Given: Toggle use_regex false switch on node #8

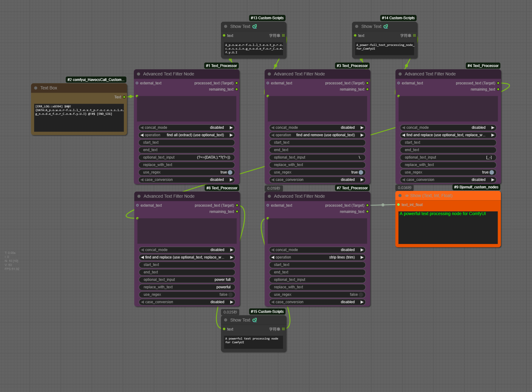Looking at the screenshot, I should pyautogui.click(x=230, y=295).
